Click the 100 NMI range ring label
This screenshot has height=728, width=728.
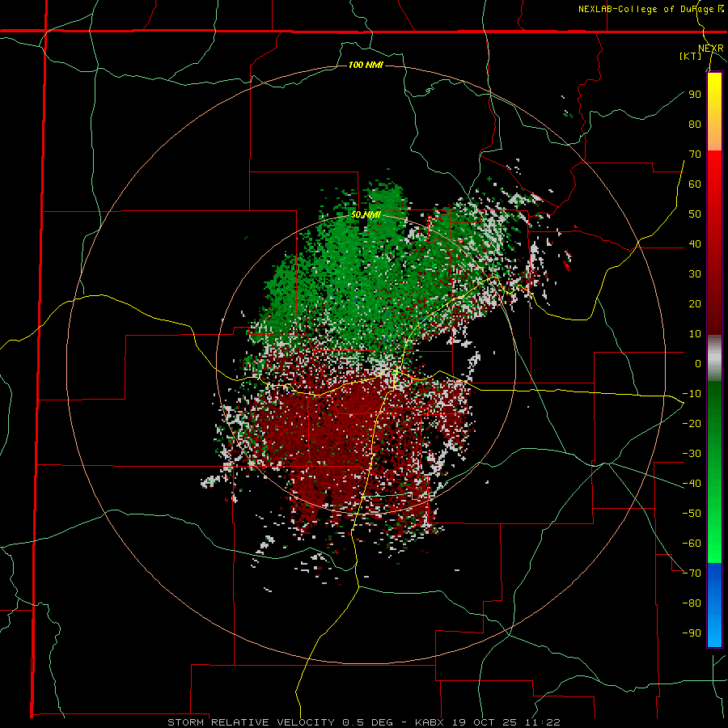tap(366, 65)
